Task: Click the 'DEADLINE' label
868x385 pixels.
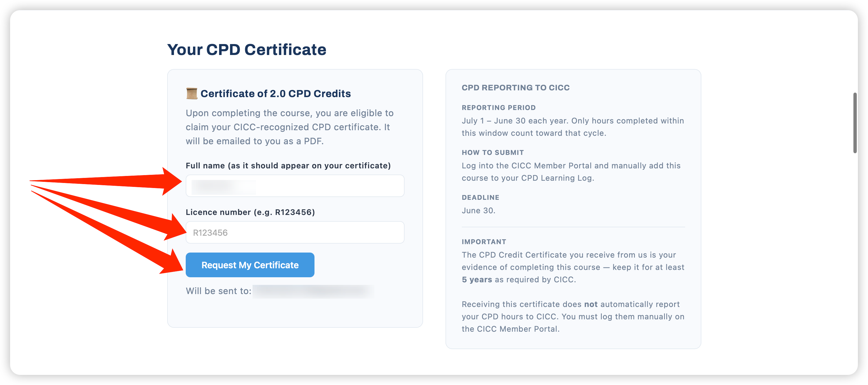Action: 480,197
